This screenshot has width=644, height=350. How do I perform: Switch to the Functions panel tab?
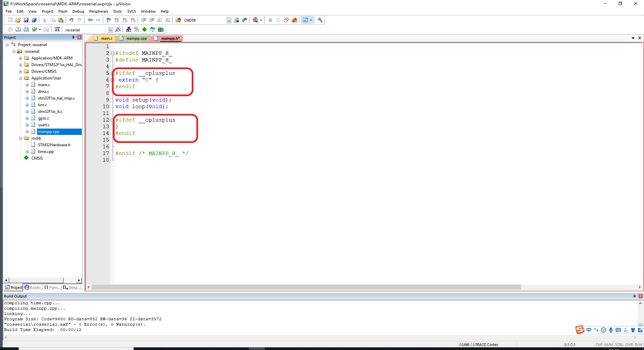pyautogui.click(x=52, y=288)
